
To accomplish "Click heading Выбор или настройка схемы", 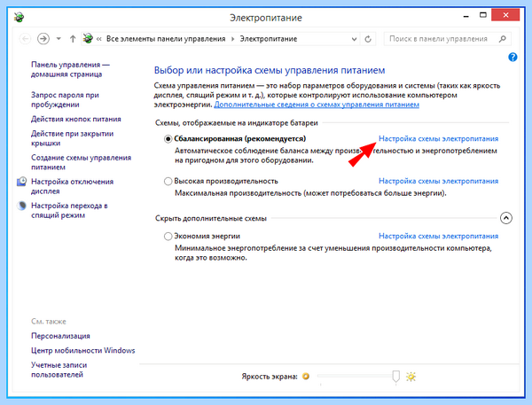I will (270, 71).
